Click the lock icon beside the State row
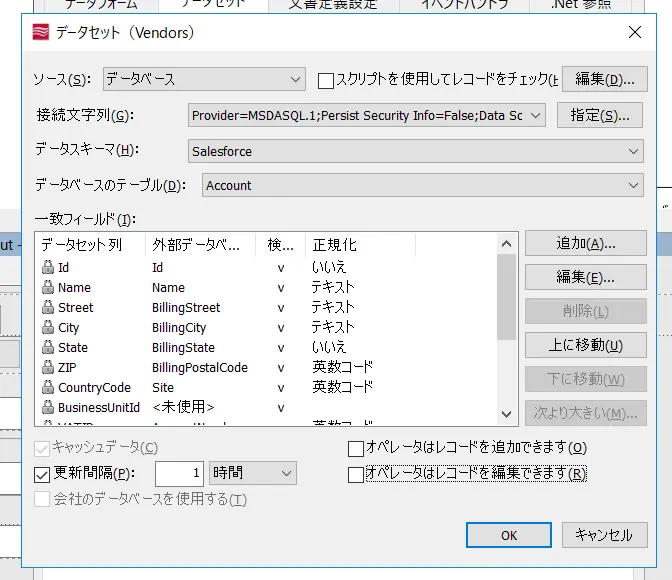This screenshot has width=672, height=580. [x=48, y=347]
